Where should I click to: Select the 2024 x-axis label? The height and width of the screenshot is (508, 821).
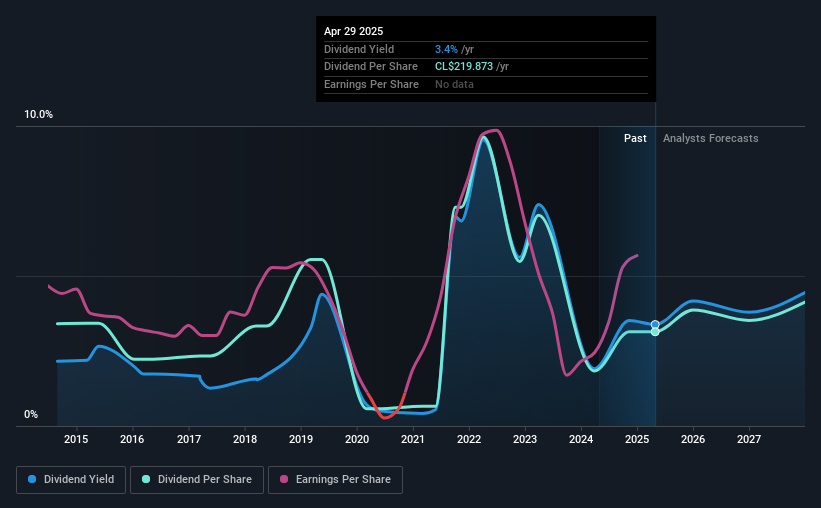(581, 439)
